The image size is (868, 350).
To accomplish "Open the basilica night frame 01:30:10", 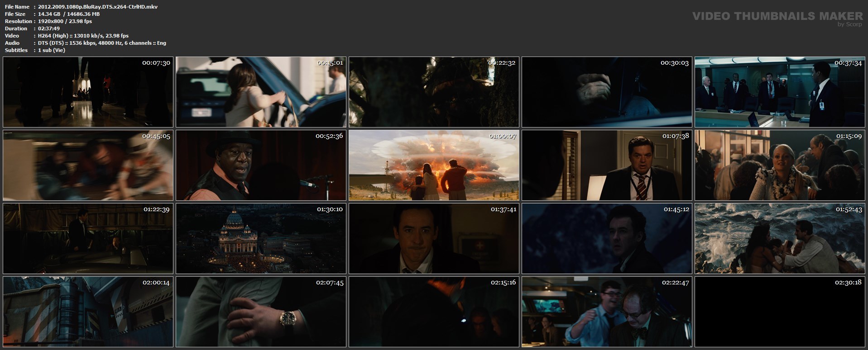I will click(x=261, y=238).
